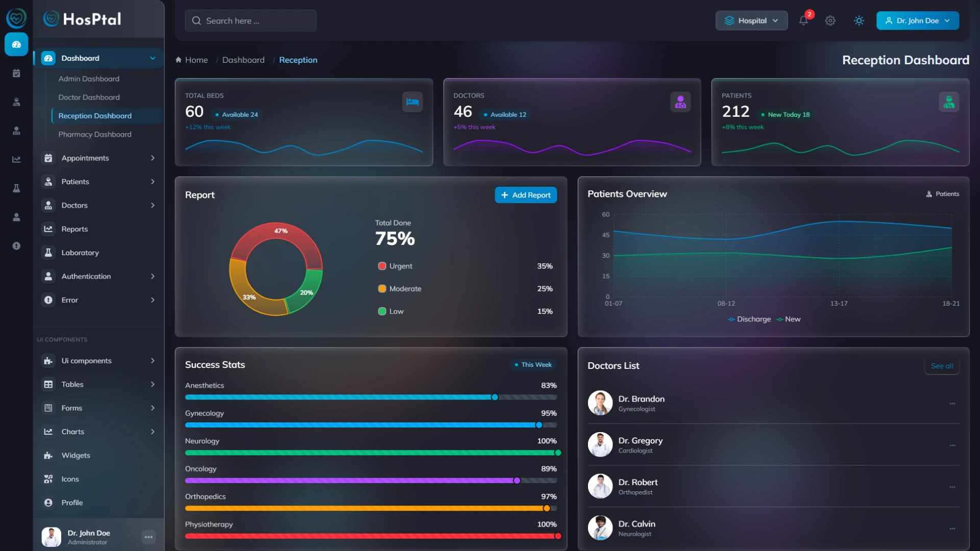Image resolution: width=980 pixels, height=551 pixels.
Task: Open the ellipsis menu beside Dr. John Doe Administrator
Action: 149,537
